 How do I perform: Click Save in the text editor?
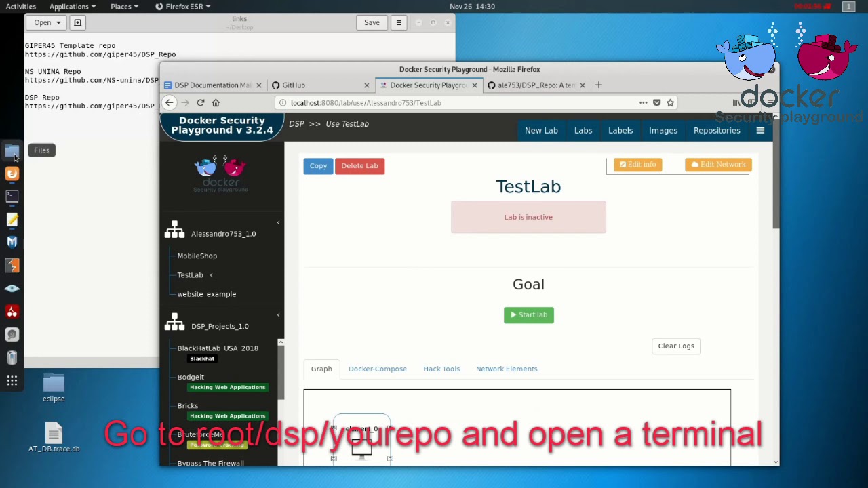pyautogui.click(x=372, y=22)
